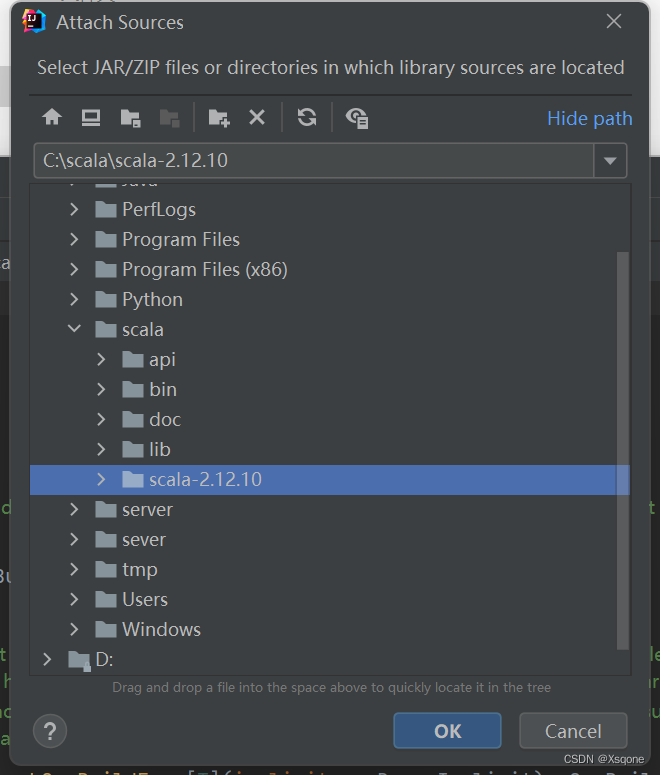Select the highlighted scala-2.12.10 folder row

(x=329, y=479)
